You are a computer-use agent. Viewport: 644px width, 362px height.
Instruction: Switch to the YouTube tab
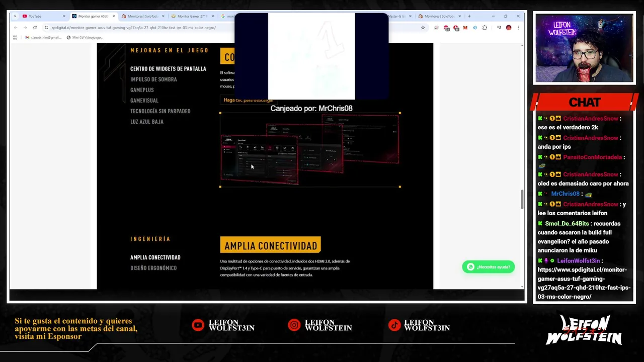click(x=43, y=16)
